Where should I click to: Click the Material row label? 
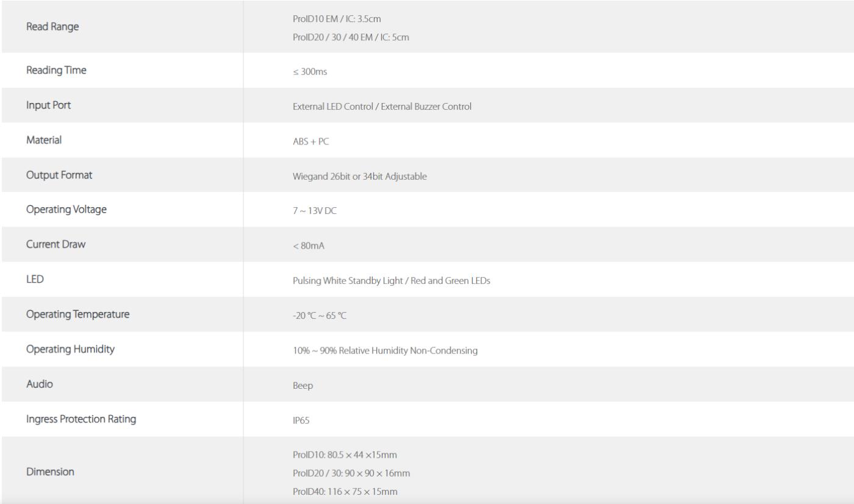pos(45,140)
